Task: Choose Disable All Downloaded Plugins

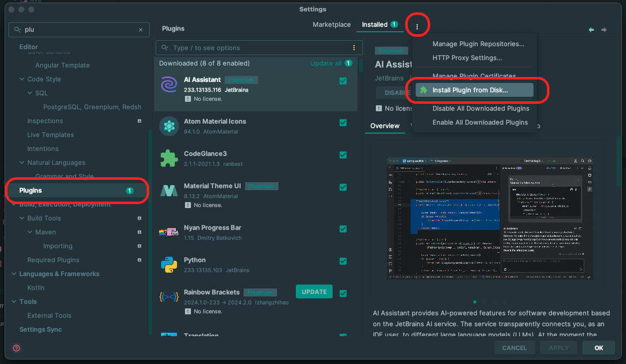Action: pos(481,108)
